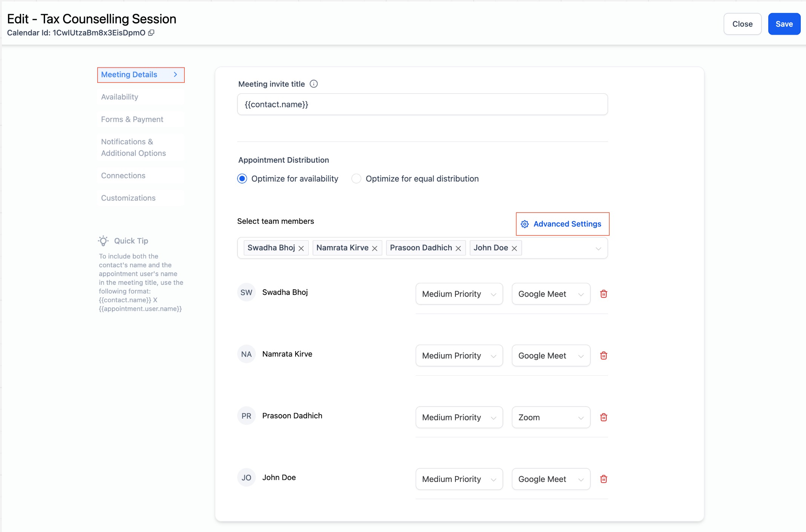Select Optimize for equal distribution radio
This screenshot has width=806, height=532.
(356, 179)
